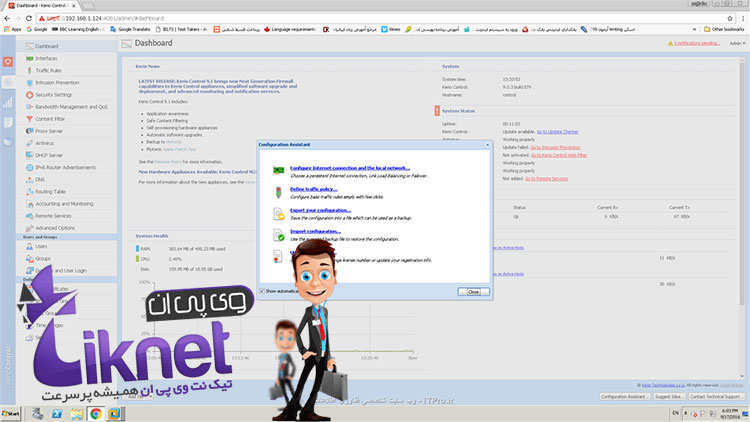Click the Chrome icon in Windows taskbar
Screen dimensions: 750x422
(x=96, y=413)
